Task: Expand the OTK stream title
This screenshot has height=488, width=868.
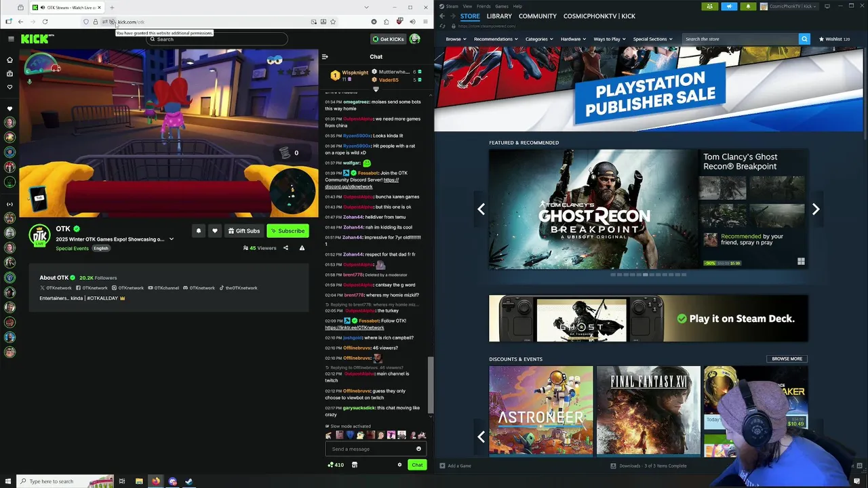Action: 172,239
